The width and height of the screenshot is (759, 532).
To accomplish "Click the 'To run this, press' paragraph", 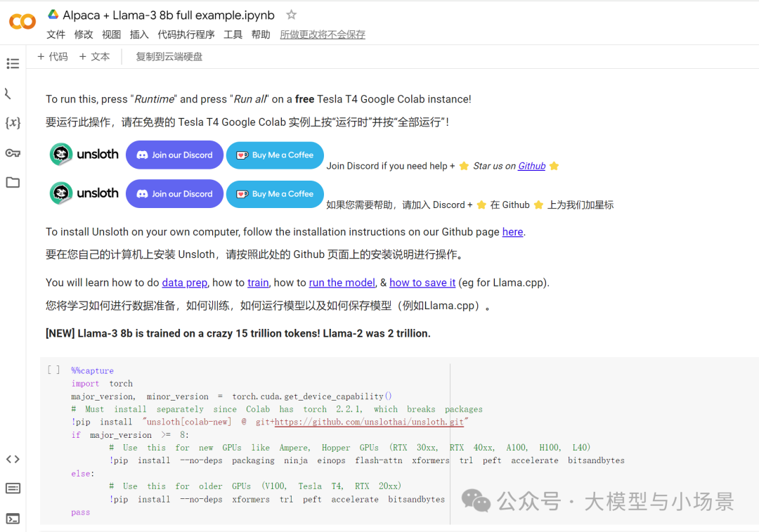I will point(259,99).
